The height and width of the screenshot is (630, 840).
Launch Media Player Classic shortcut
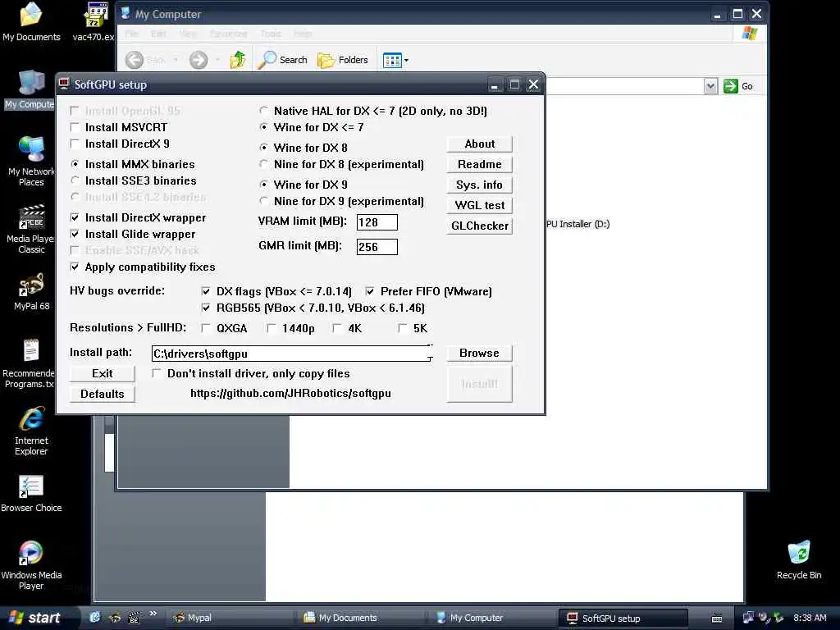click(x=31, y=229)
